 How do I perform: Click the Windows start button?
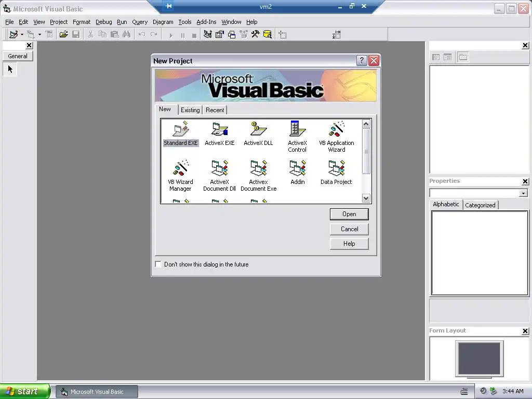tap(25, 391)
